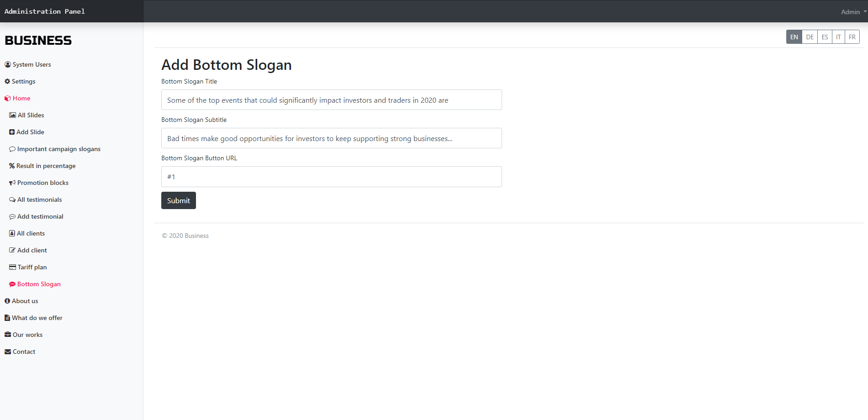The image size is (868, 420).
Task: Click the Tariff plan credit card icon
Action: 12,267
